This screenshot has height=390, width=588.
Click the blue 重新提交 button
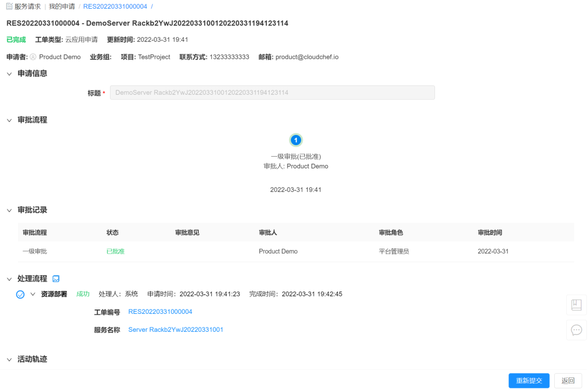529,381
